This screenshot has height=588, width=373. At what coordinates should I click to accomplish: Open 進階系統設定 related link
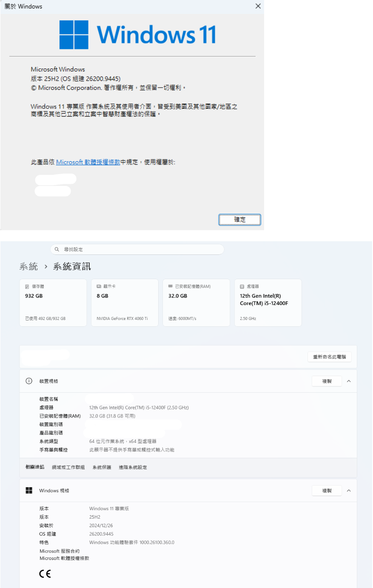pyautogui.click(x=133, y=467)
